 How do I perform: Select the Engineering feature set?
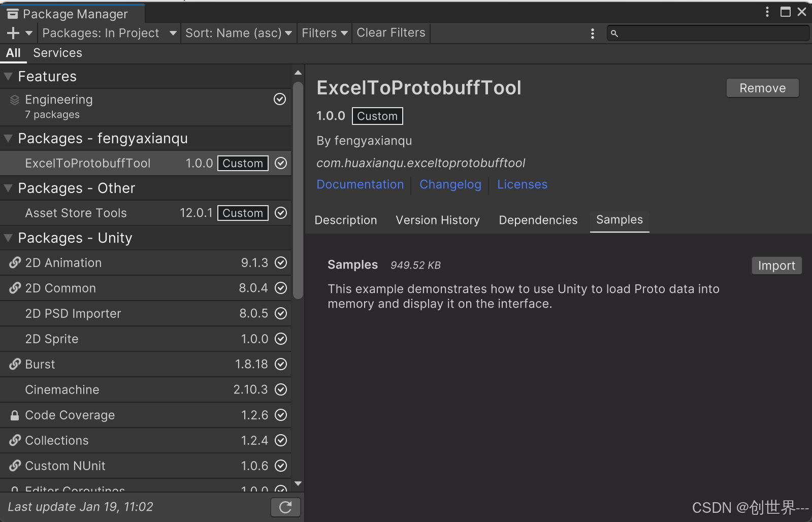tap(146, 107)
